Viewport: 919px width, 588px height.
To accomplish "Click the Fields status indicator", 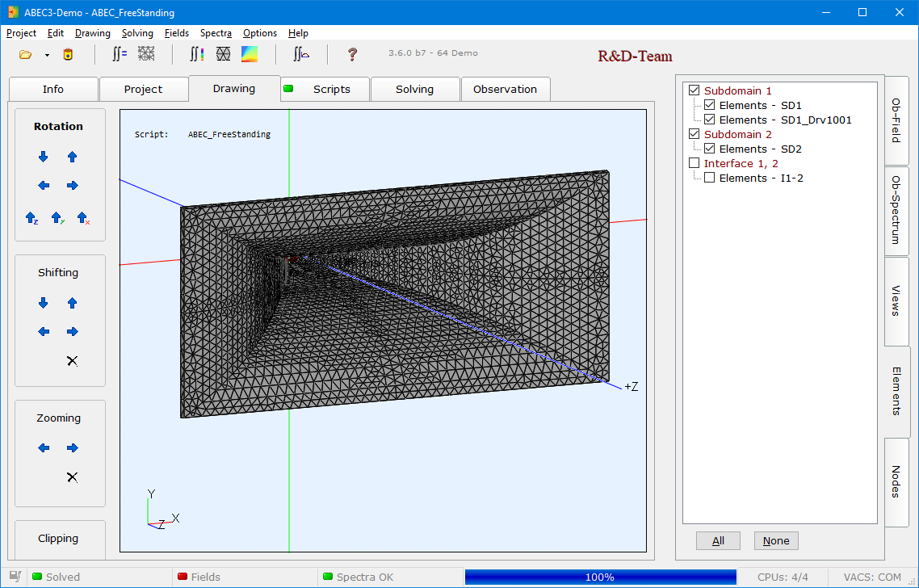I will click(199, 577).
